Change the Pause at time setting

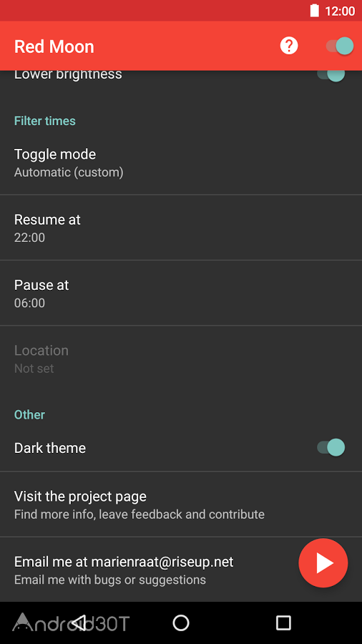point(181,293)
